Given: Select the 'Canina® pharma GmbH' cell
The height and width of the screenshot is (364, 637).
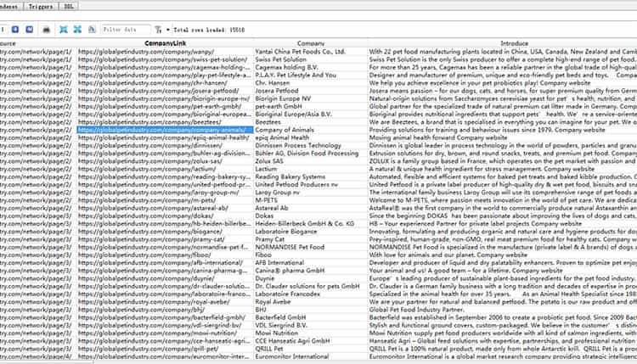Looking at the screenshot, I should pyautogui.click(x=311, y=271).
